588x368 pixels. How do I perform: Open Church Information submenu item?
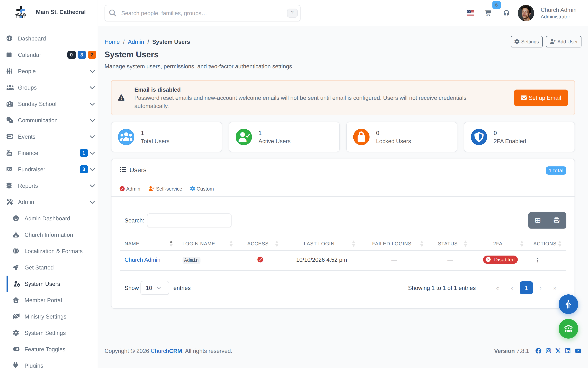(52, 235)
